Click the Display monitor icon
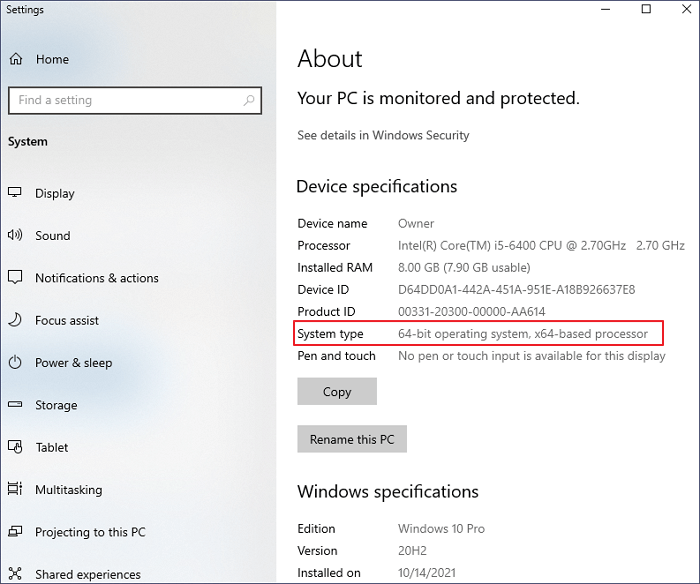Screen dimensions: 700x584 15,193
